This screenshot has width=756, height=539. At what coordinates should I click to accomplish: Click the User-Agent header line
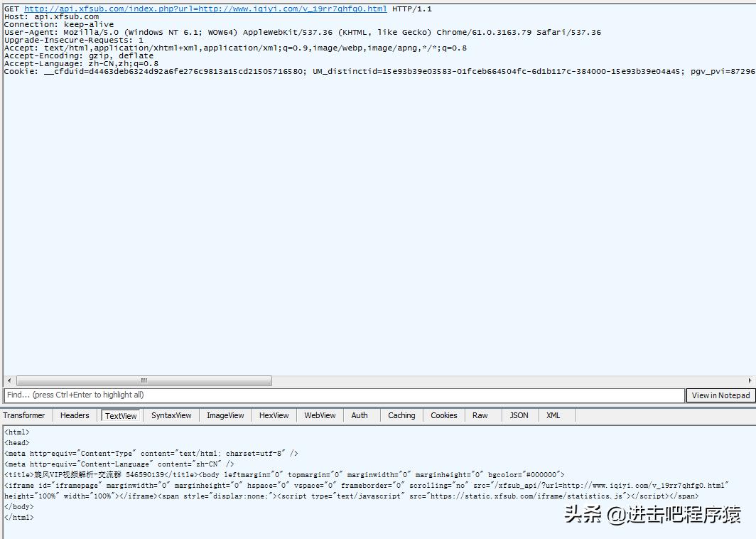pos(302,32)
